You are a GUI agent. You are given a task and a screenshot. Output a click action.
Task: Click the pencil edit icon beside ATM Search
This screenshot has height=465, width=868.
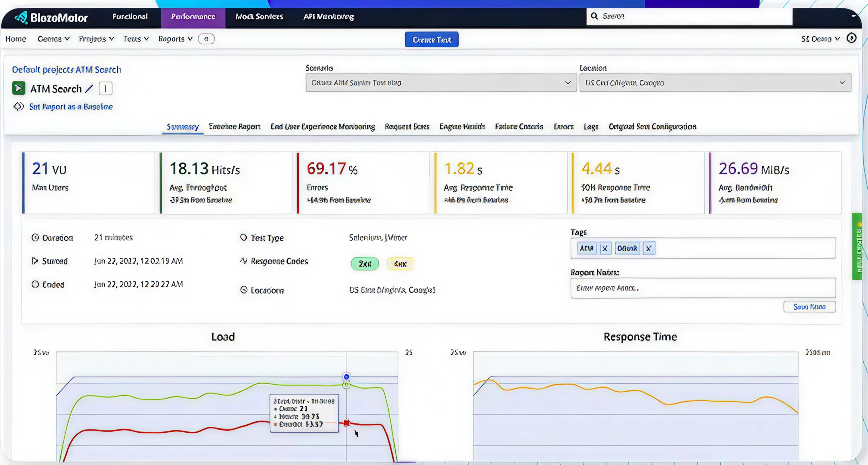89,89
